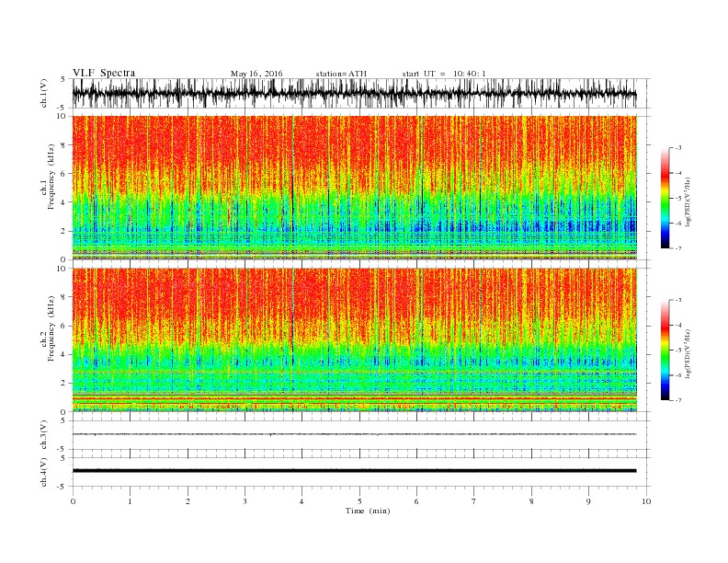The height and width of the screenshot is (563, 728).
Task: Click the "8" kHz tick on ch.1 frequency axis
Action: [x=63, y=145]
